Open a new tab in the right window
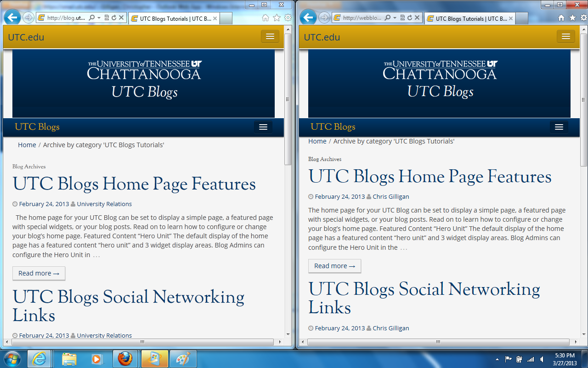The height and width of the screenshot is (368, 588). 521,18
